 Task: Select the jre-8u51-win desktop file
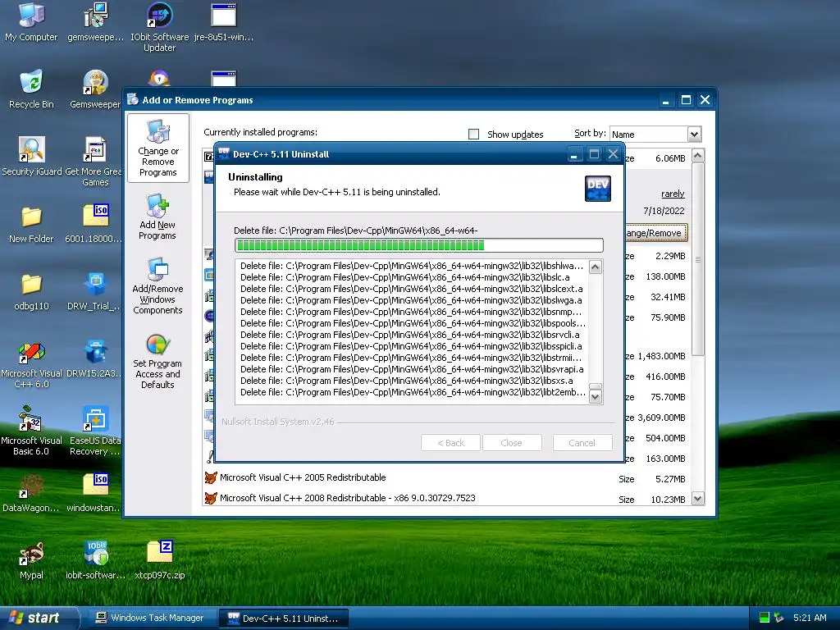[x=223, y=22]
